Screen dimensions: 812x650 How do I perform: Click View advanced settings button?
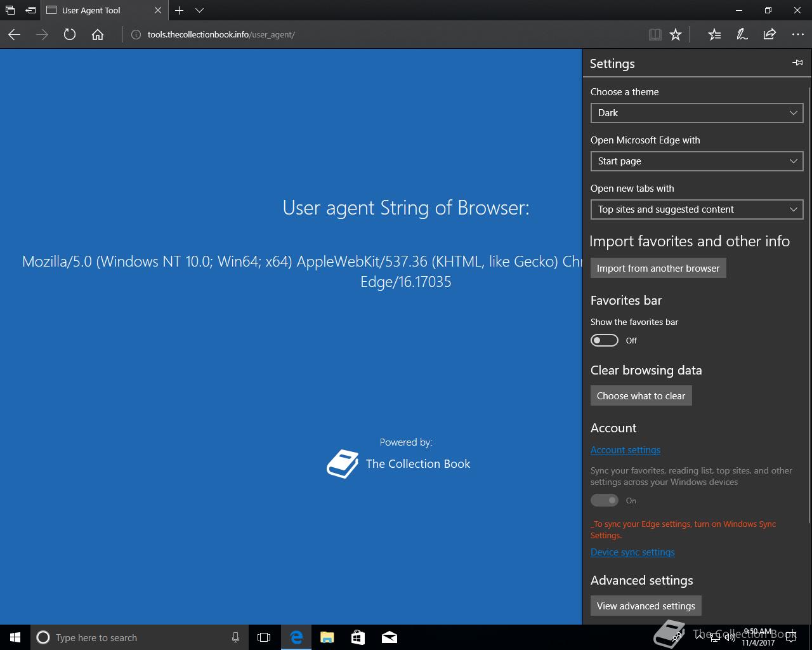pyautogui.click(x=646, y=606)
